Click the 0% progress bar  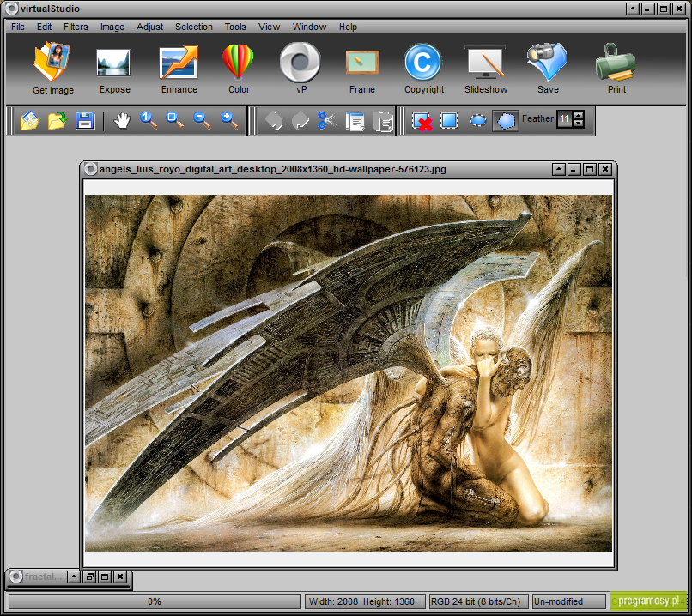pos(155,601)
